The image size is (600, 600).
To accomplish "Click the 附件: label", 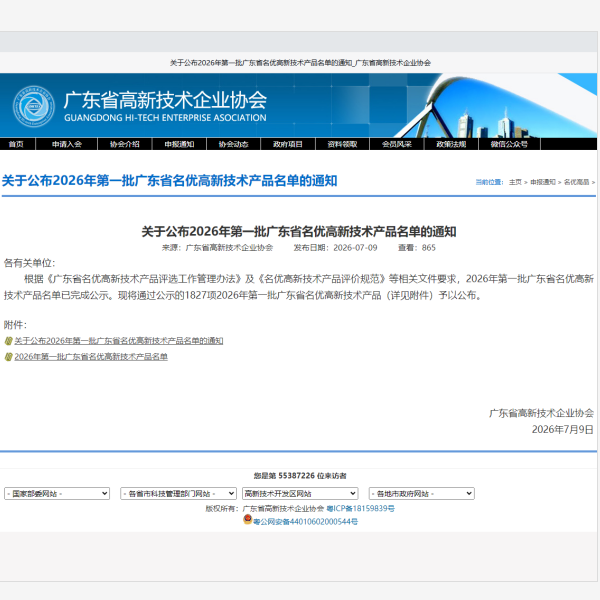I will pos(15,325).
